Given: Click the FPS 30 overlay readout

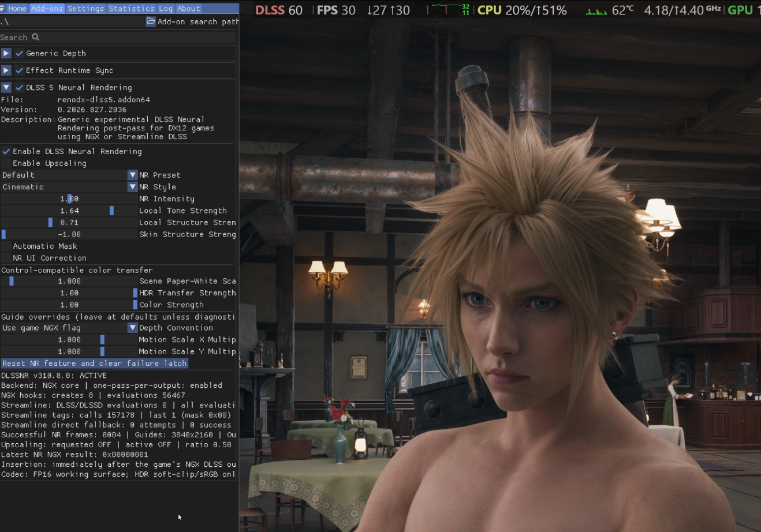Looking at the screenshot, I should click(x=336, y=10).
